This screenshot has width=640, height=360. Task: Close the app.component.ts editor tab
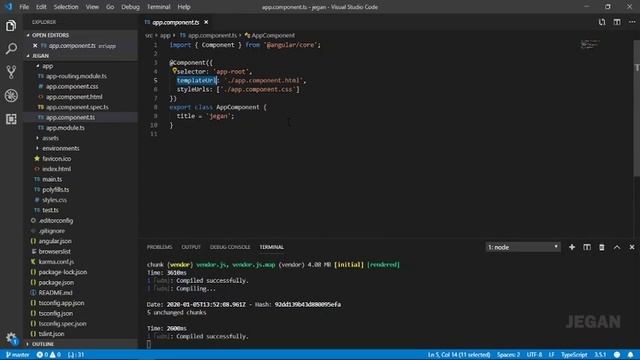coord(206,22)
